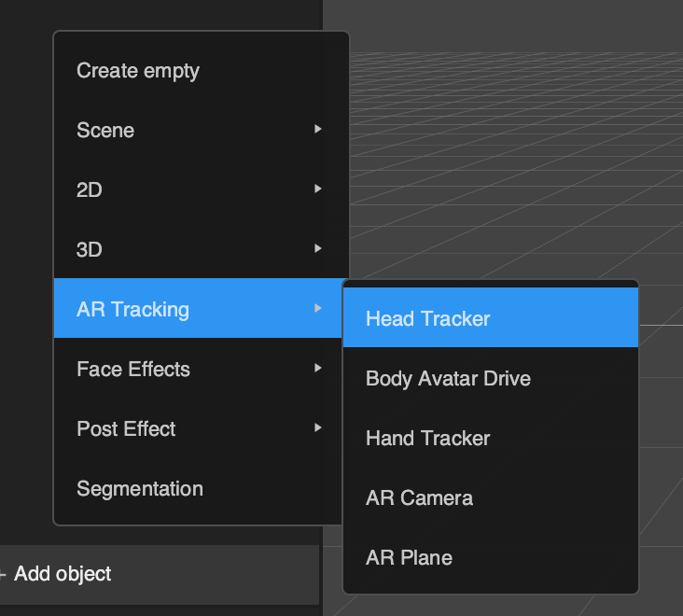Click the plus icon beside Add object
Image resolution: width=683 pixels, height=616 pixels.
[x=3, y=575]
